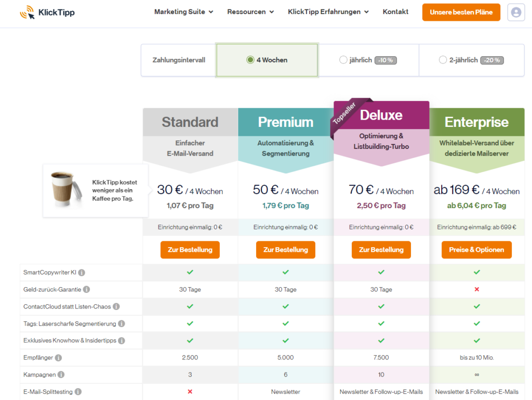The width and height of the screenshot is (532, 400).
Task: Click info icon next to Kampagnen
Action: [x=61, y=375]
